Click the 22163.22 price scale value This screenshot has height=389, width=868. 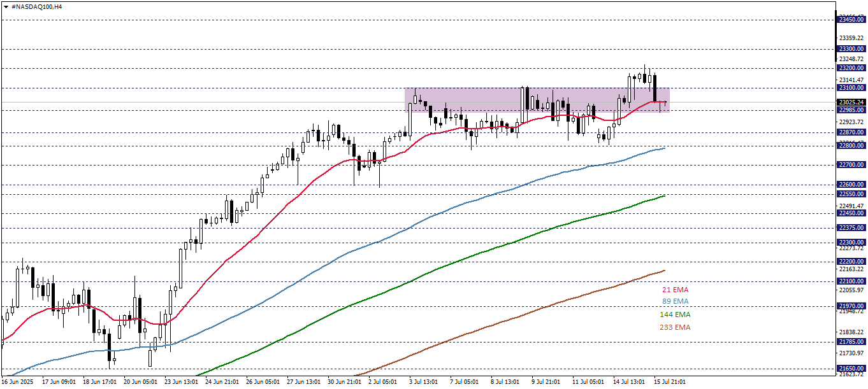(852, 269)
